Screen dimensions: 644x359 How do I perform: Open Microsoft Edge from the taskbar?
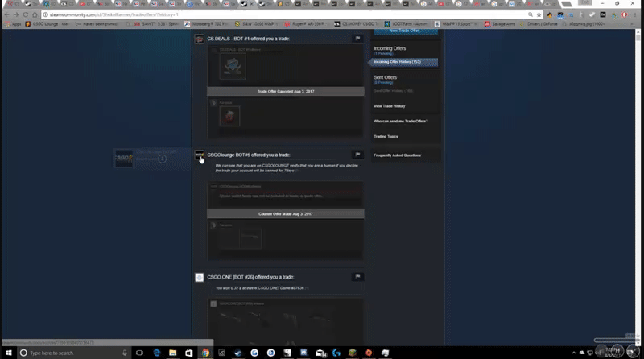click(156, 353)
